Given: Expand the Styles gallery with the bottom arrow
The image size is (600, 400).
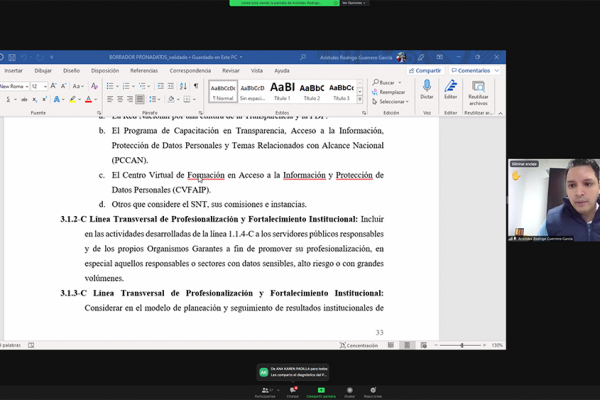Looking at the screenshot, I should coord(360,100).
